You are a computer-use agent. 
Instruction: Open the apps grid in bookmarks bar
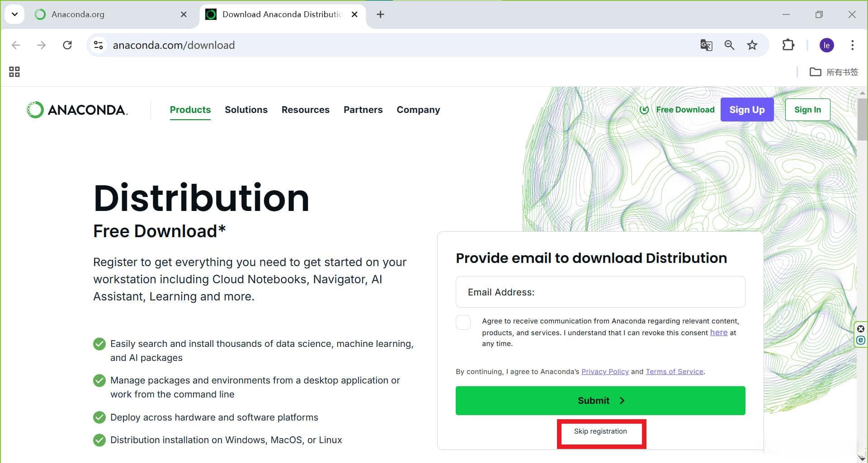(14, 72)
